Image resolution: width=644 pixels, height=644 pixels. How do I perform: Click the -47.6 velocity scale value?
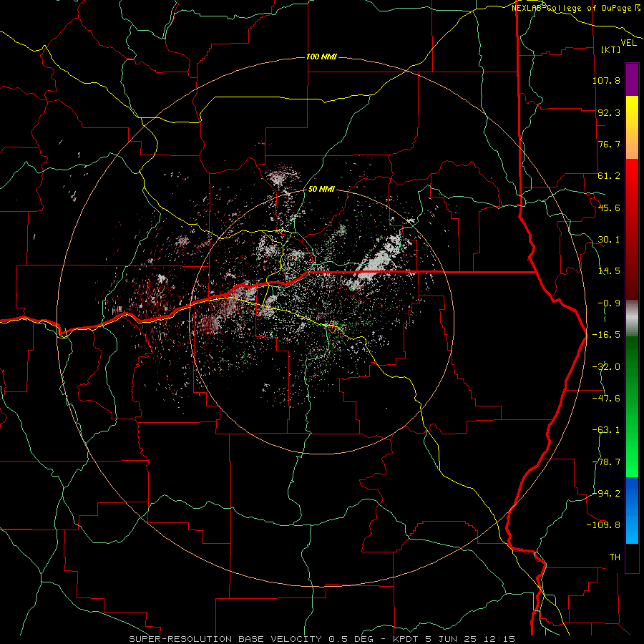click(606, 399)
